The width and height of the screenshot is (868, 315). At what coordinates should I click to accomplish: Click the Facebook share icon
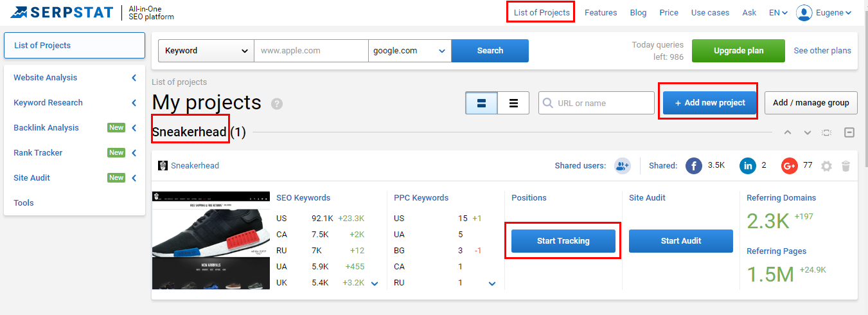pos(694,166)
